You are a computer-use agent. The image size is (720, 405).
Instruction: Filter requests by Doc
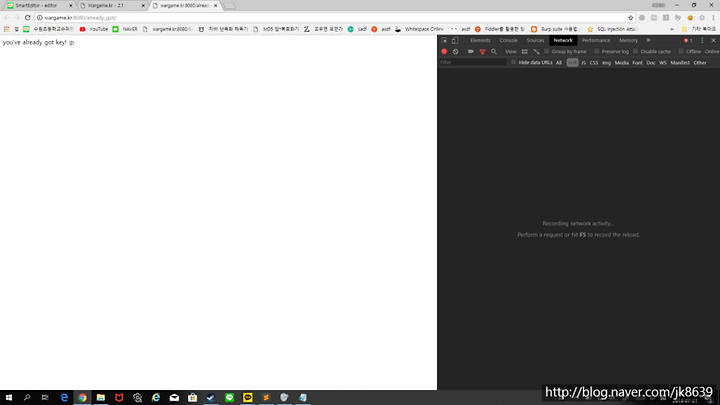[651, 62]
